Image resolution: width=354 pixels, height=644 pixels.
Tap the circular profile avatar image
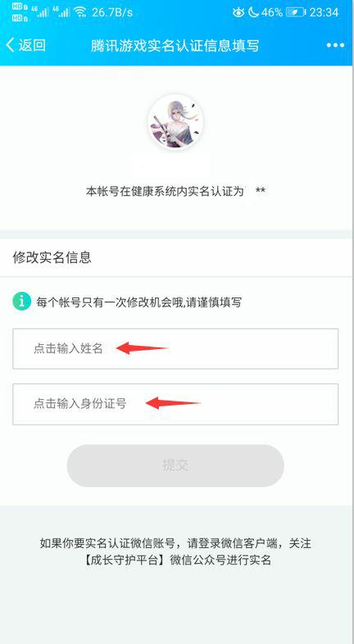pyautogui.click(x=175, y=122)
